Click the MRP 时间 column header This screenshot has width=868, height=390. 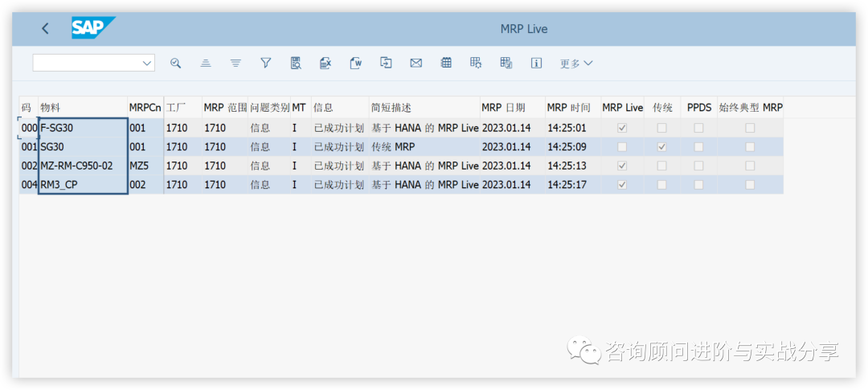573,108
